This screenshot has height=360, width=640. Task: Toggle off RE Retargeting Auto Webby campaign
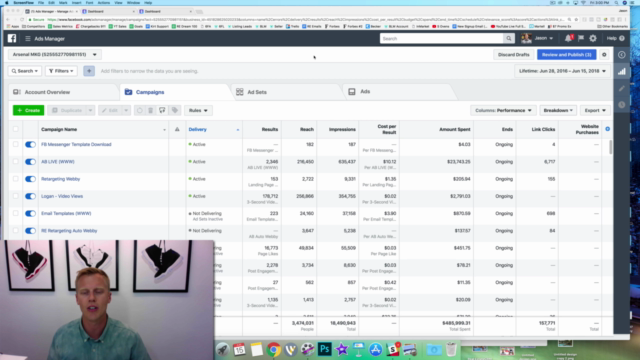(30, 231)
